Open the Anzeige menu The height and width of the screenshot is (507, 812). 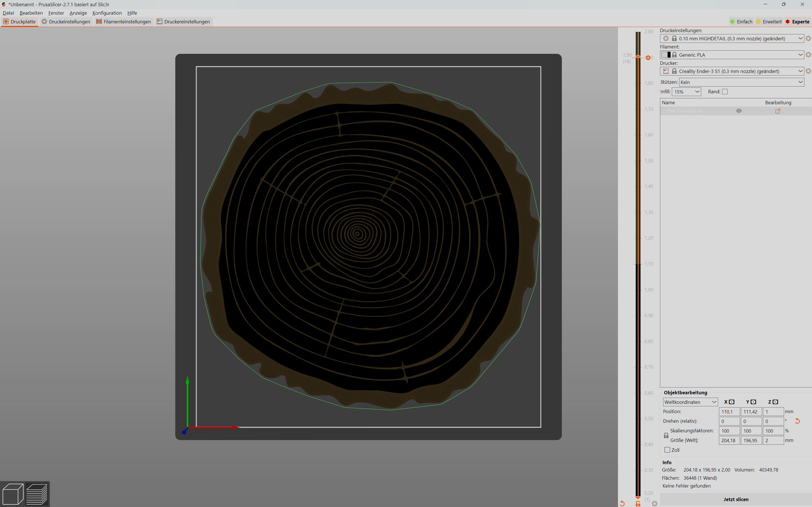click(x=78, y=13)
